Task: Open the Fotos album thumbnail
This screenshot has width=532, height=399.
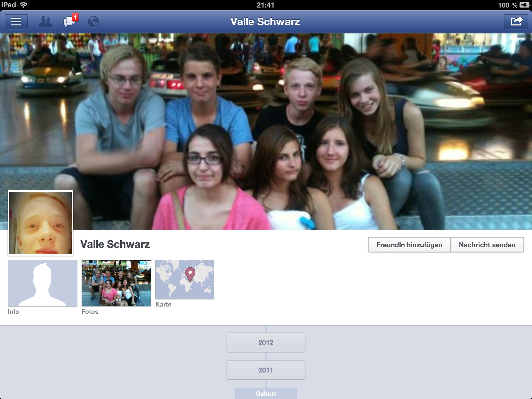Action: (x=116, y=283)
